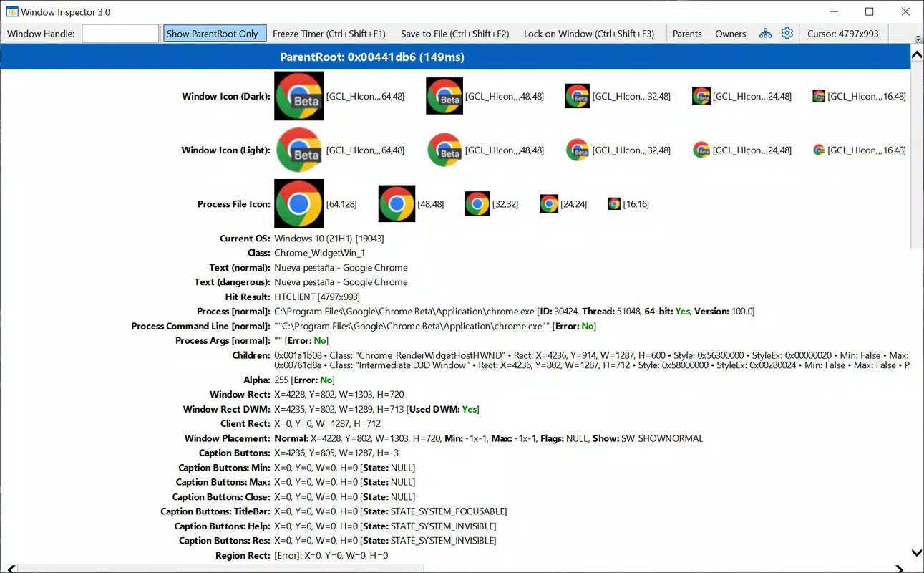Click Window Rect DWM value X=4235
Viewport: 924px width, 573px height.
pos(376,409)
